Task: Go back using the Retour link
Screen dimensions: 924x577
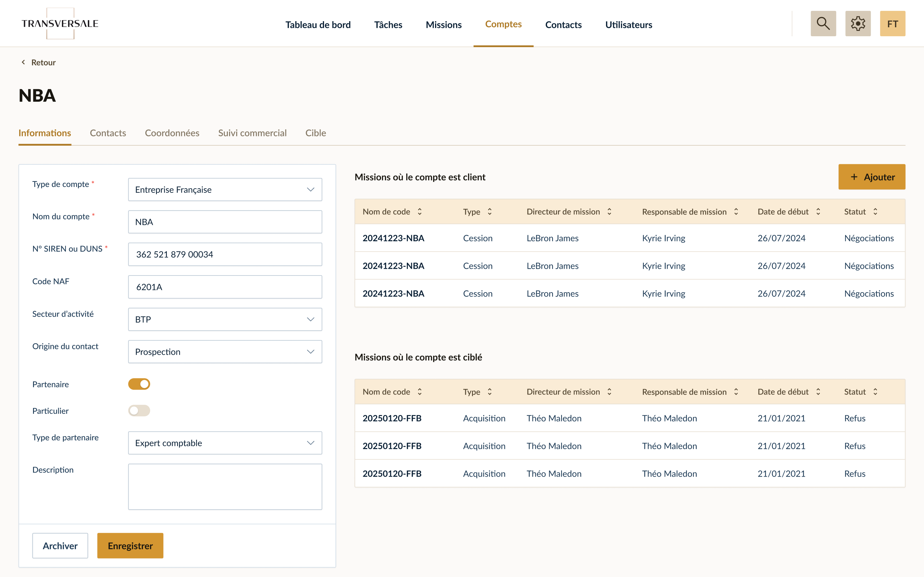Action: [x=38, y=62]
